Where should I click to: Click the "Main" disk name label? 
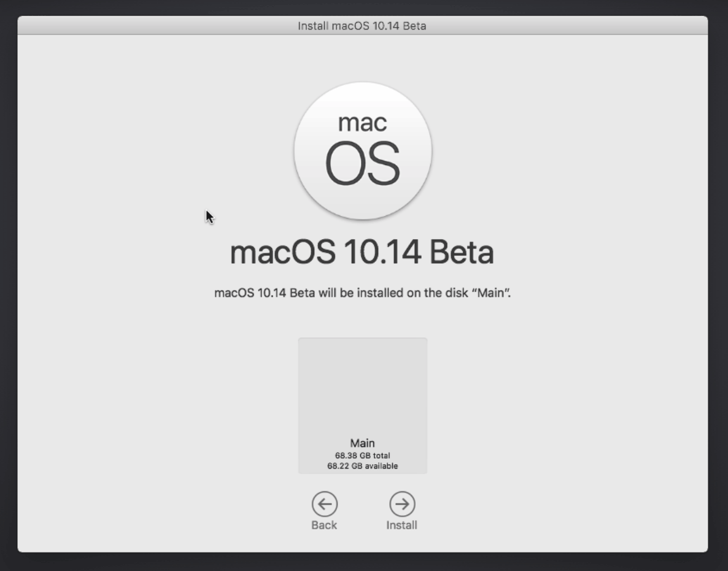(363, 443)
